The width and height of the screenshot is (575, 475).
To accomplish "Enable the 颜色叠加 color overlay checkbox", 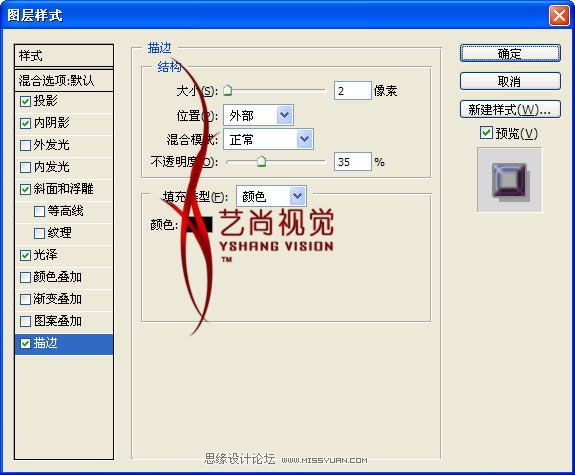I will click(x=25, y=277).
